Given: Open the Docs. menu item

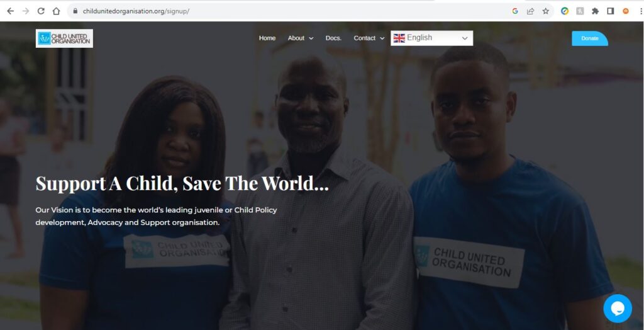Looking at the screenshot, I should click(333, 38).
